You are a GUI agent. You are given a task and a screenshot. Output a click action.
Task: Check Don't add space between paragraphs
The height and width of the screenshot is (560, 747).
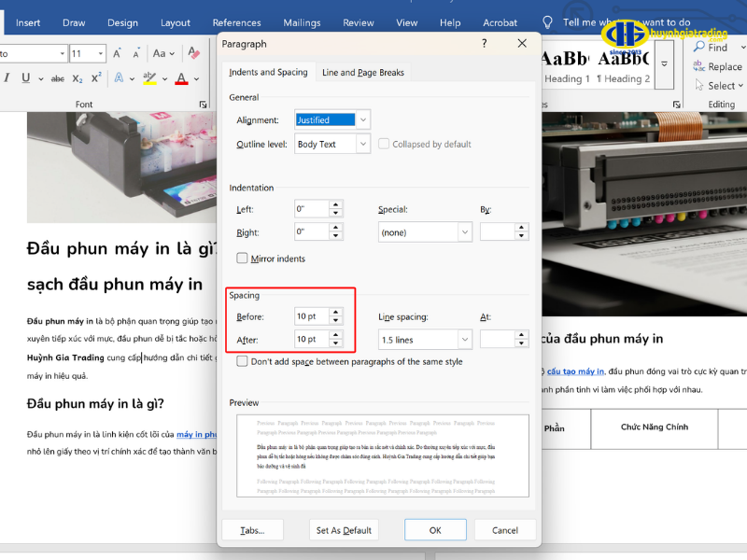pos(243,361)
